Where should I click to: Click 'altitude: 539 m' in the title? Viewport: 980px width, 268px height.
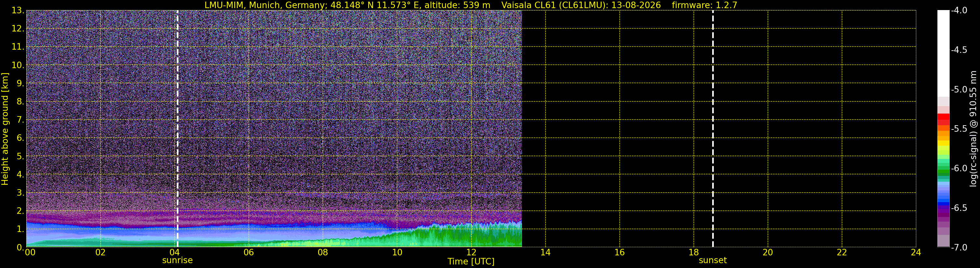coord(457,5)
